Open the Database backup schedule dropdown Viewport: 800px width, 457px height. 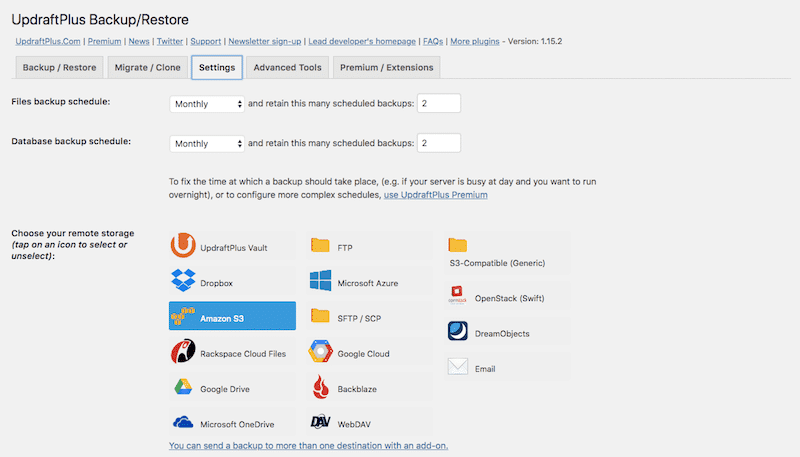coord(207,144)
